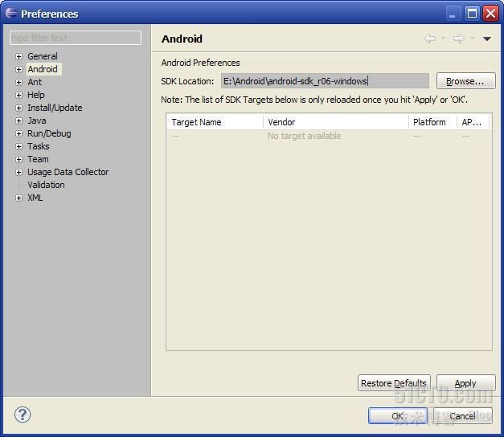This screenshot has height=437, width=504.
Task: Expand the Android tree node
Action: [19, 69]
